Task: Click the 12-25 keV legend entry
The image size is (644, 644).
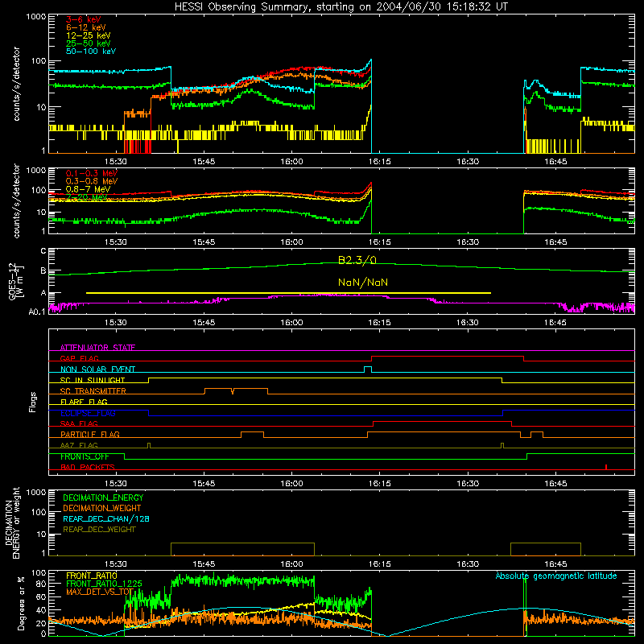Action: (89, 35)
